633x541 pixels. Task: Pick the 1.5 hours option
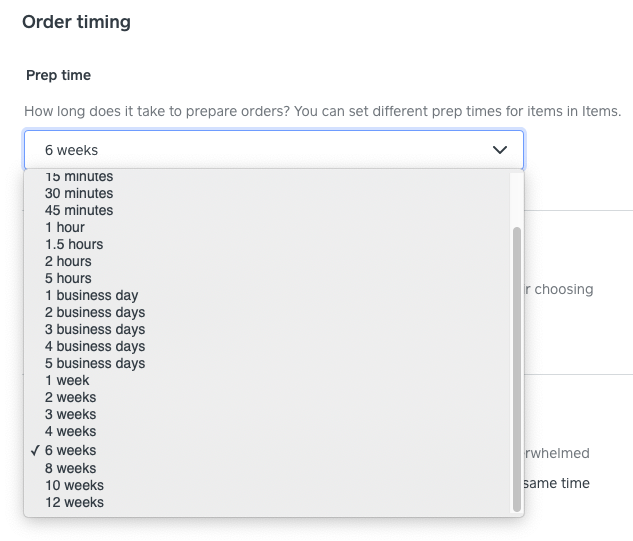[74, 244]
